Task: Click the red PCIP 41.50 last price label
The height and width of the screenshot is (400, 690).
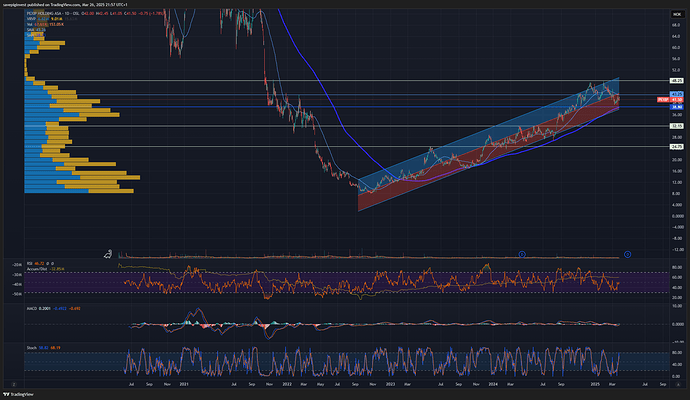Action: pyautogui.click(x=670, y=100)
